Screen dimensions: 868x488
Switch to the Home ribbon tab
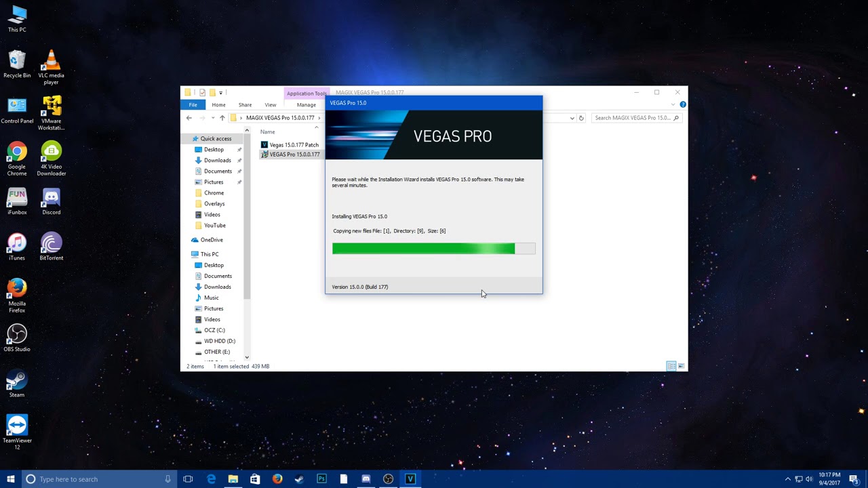218,105
